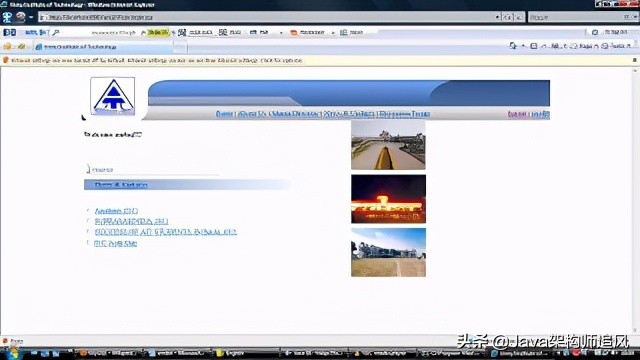
Task: Click the last link in the center navigation bar
Action: pyautogui.click(x=404, y=114)
